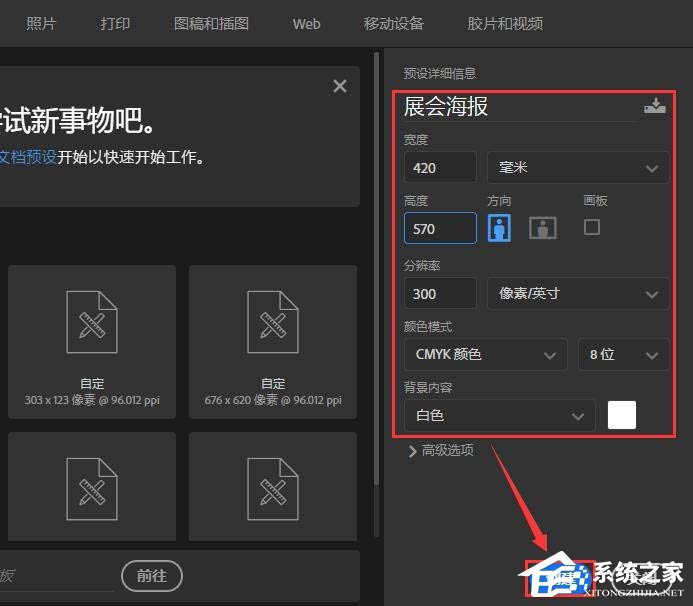
Task: Expand the 高级选项 section
Action: tap(441, 450)
